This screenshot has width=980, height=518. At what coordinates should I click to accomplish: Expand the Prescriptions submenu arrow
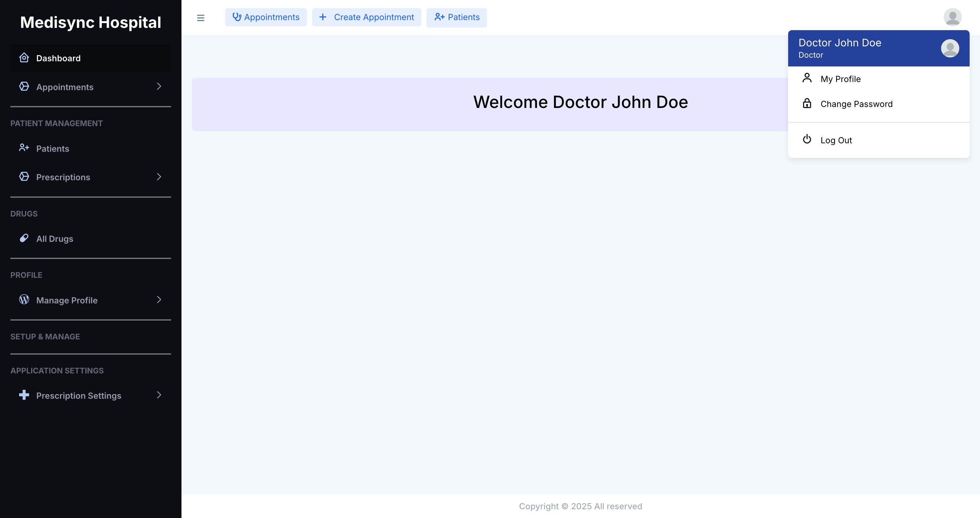pos(159,177)
